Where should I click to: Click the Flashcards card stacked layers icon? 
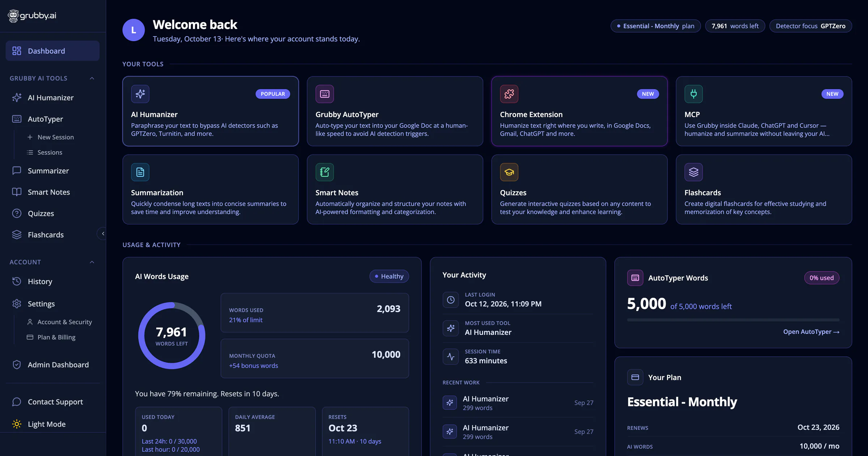[694, 172]
